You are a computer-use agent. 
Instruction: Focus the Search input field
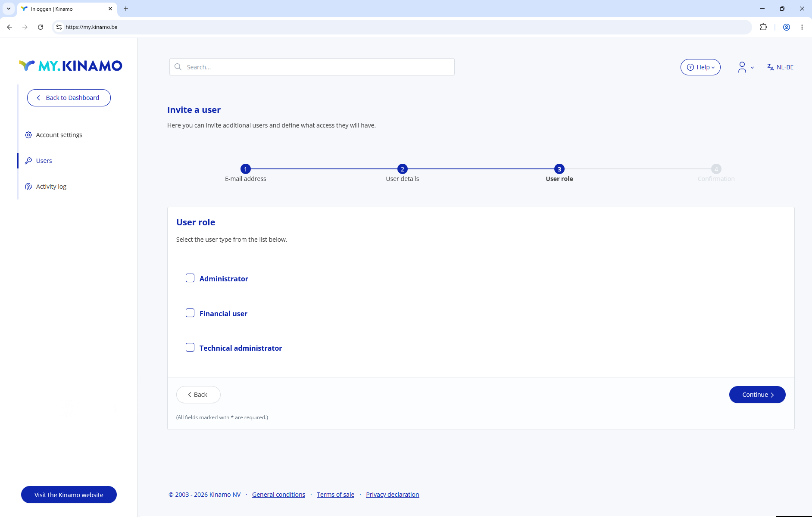tap(312, 67)
